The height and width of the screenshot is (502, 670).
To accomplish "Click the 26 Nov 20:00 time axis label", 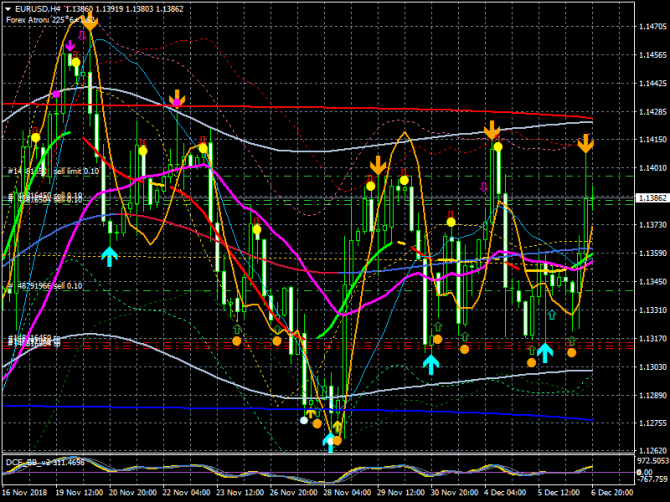I will click(294, 492).
